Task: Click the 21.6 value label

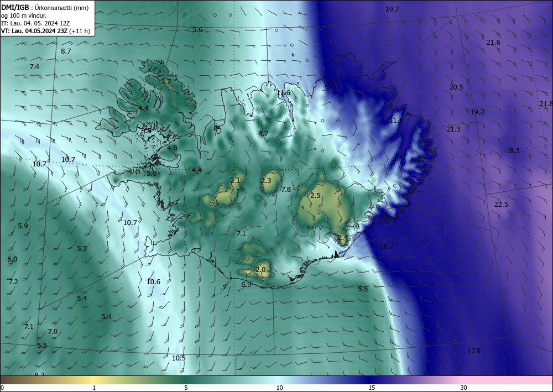Action: click(x=493, y=43)
